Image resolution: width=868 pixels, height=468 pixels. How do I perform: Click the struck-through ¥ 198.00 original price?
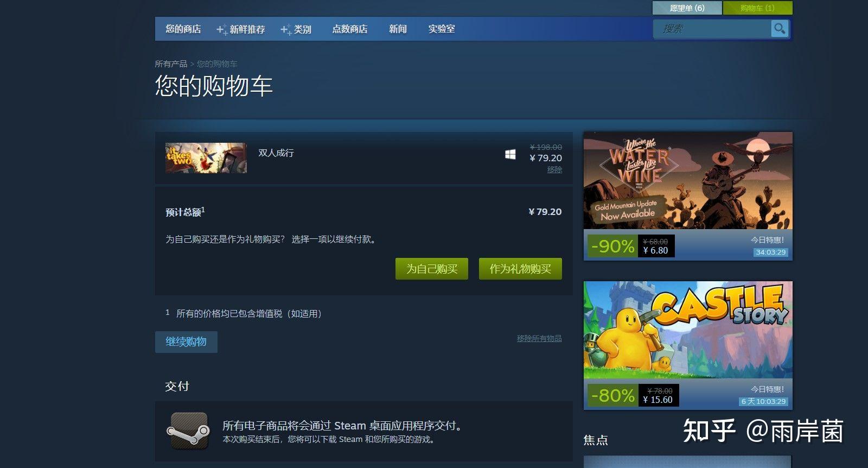pos(546,147)
